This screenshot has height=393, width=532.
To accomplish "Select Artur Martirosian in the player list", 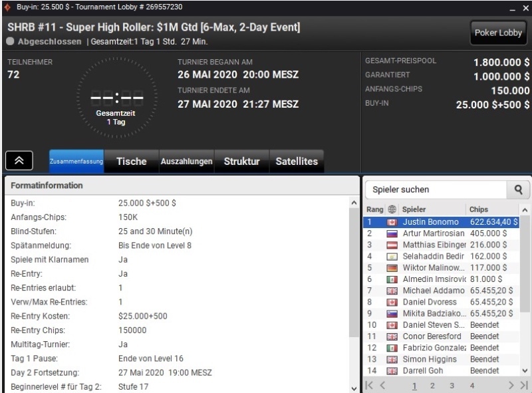I will (432, 234).
